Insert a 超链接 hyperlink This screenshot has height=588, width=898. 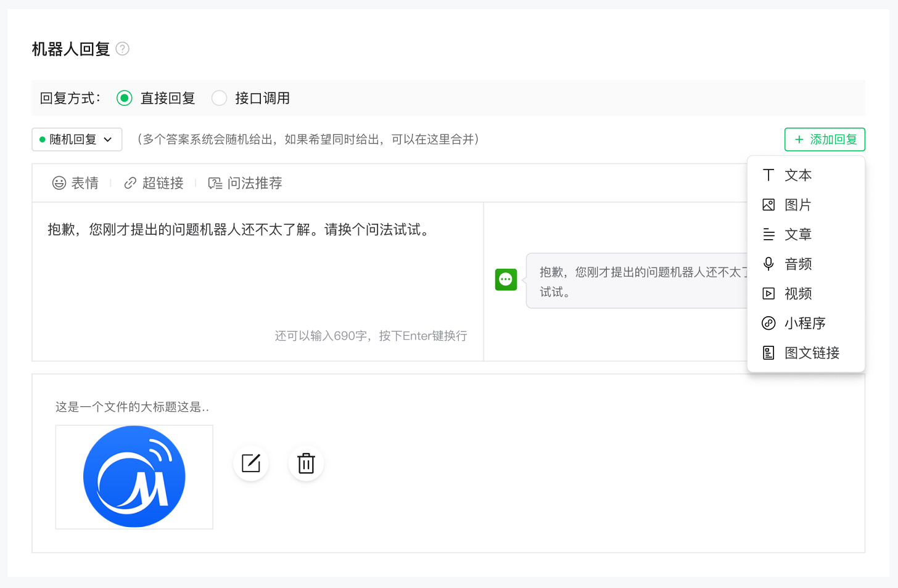pos(154,183)
